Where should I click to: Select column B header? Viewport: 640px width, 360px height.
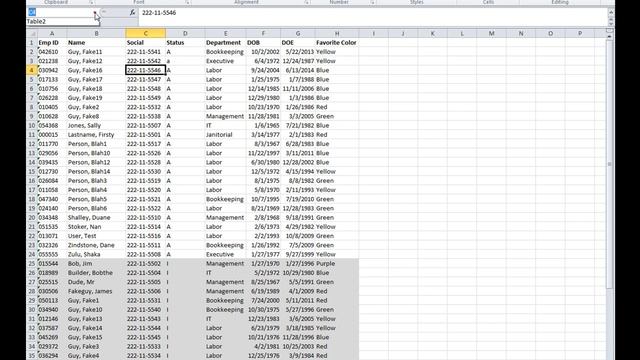[x=96, y=33]
